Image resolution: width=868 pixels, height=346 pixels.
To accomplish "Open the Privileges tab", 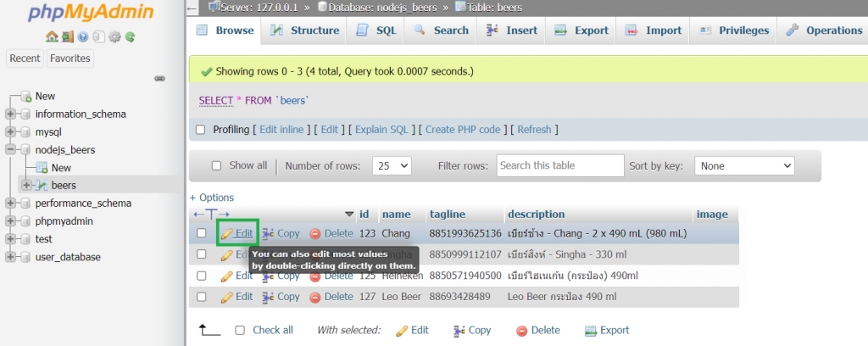I will click(x=733, y=31).
